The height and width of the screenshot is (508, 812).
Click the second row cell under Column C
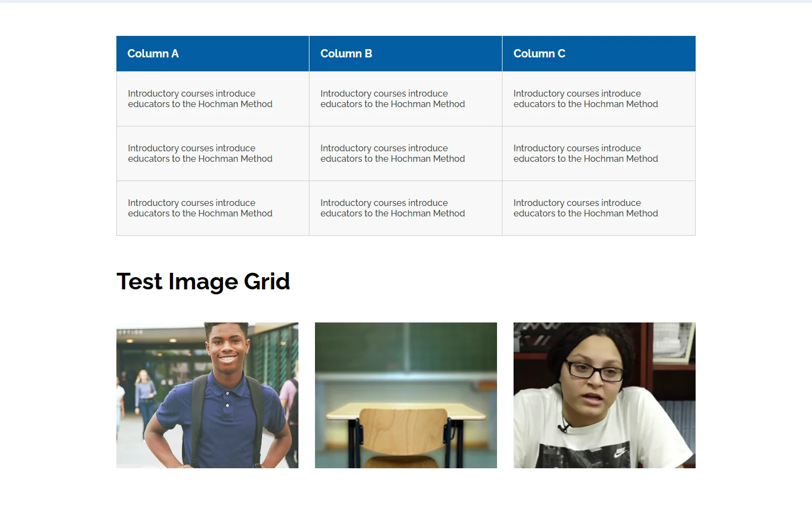(599, 154)
